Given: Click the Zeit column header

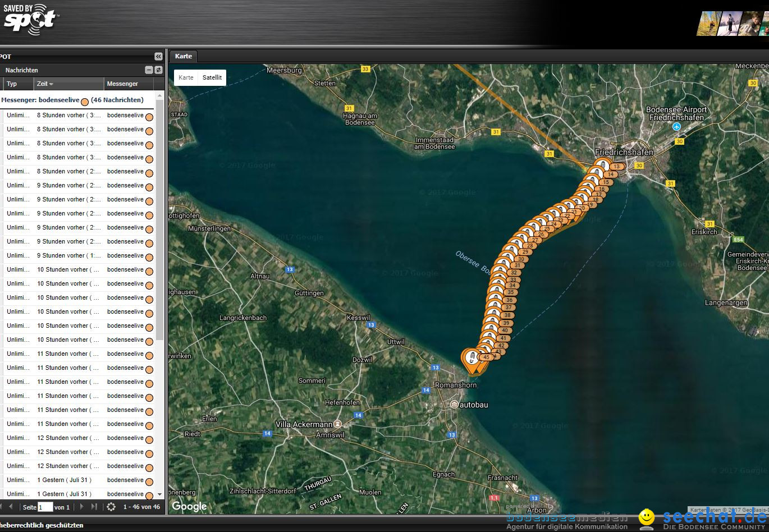Looking at the screenshot, I should point(69,84).
